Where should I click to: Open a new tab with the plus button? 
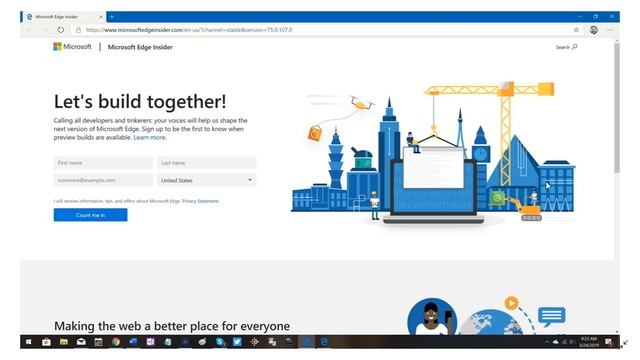click(x=112, y=17)
